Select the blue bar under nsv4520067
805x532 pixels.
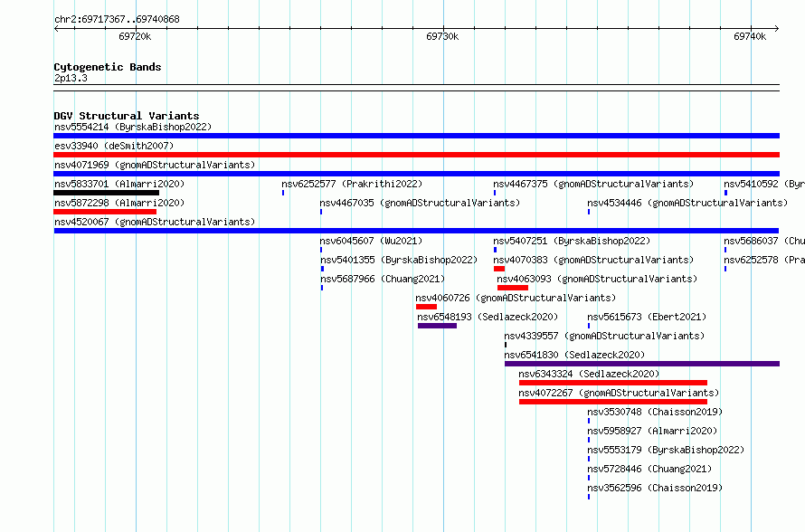pyautogui.click(x=416, y=231)
